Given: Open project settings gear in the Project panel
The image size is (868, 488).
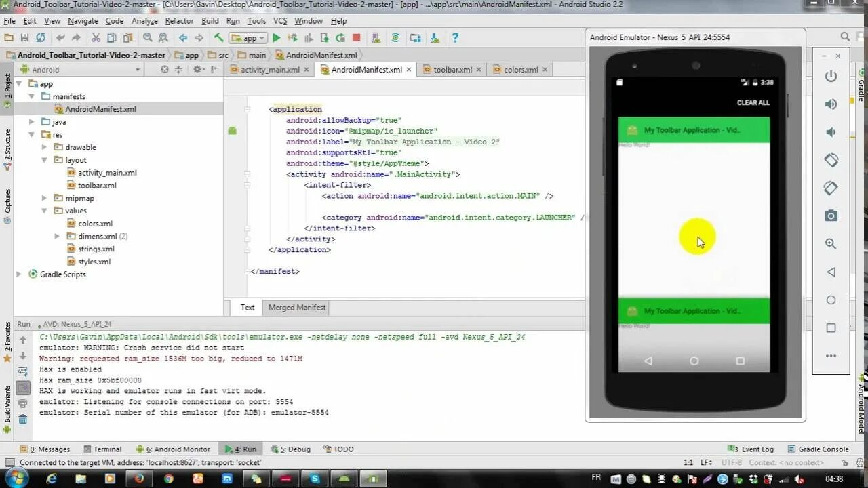Looking at the screenshot, I should coord(197,69).
